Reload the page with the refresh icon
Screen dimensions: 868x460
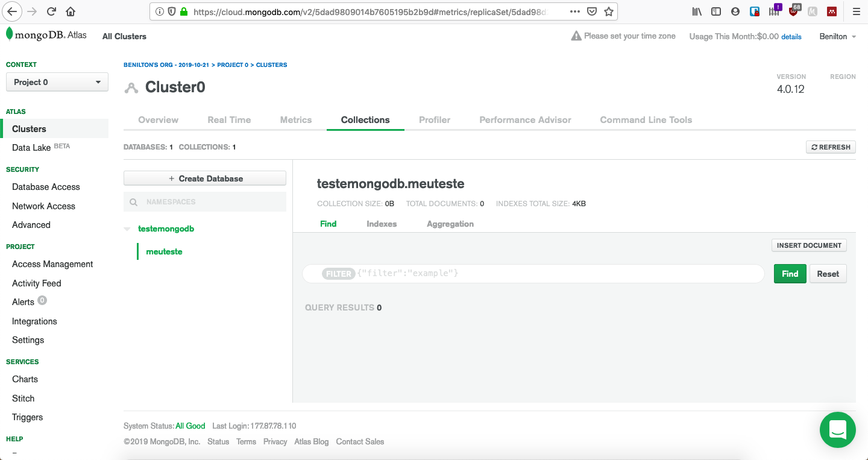click(51, 11)
